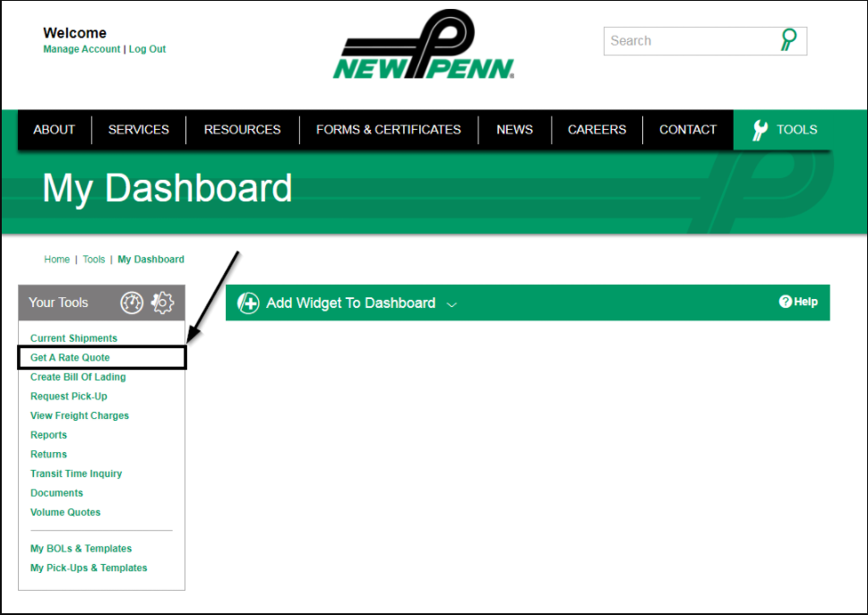The height and width of the screenshot is (615, 868).
Task: Open the CONTACT menu
Action: (x=688, y=130)
